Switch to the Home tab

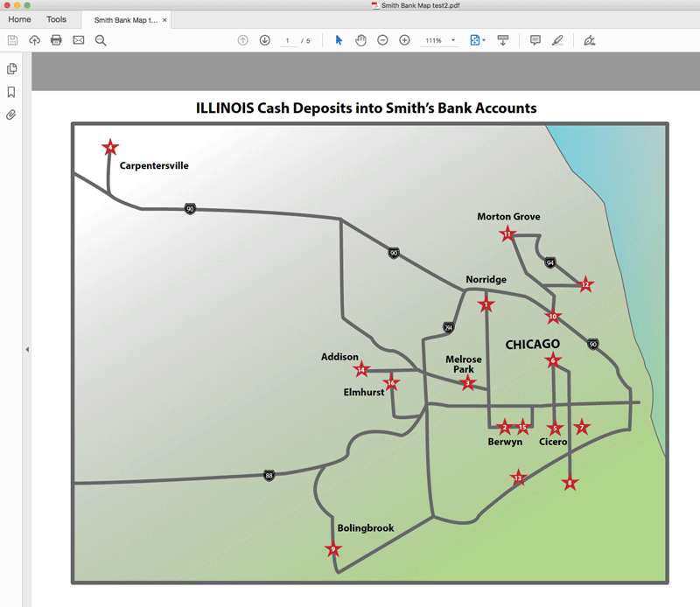pyautogui.click(x=19, y=19)
